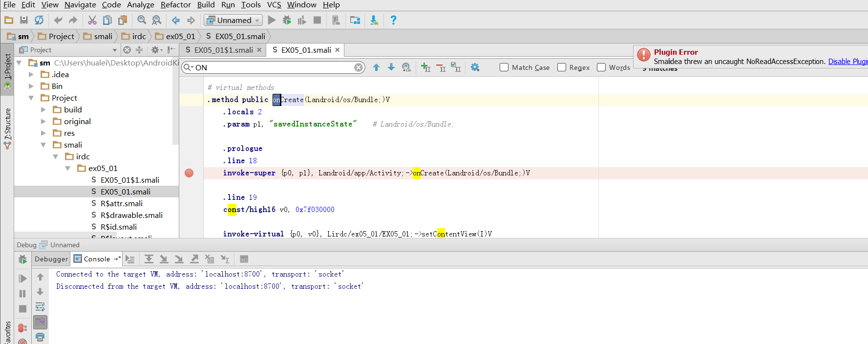Open the VCS menu
The width and height of the screenshot is (868, 344).
click(x=274, y=5)
